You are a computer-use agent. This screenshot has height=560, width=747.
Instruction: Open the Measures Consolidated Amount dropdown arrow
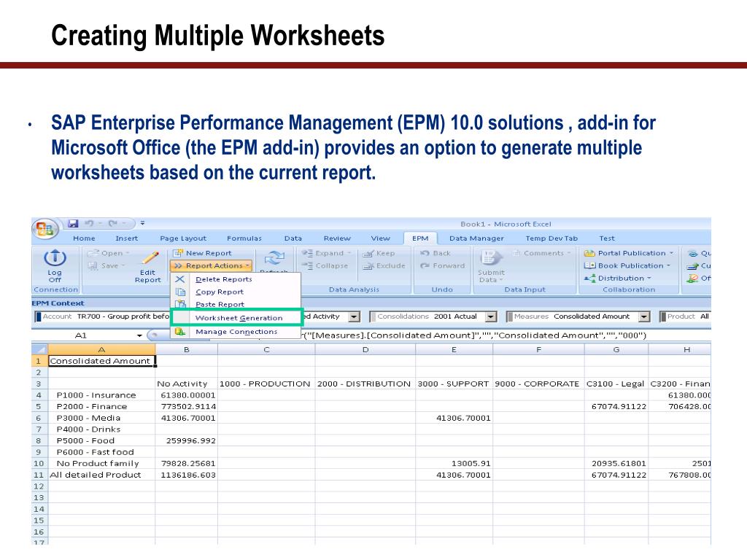click(644, 316)
